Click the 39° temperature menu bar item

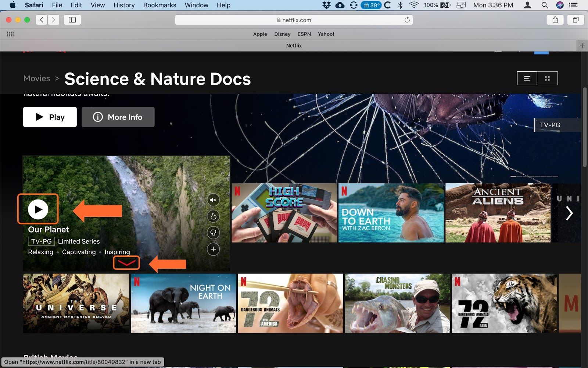click(371, 5)
